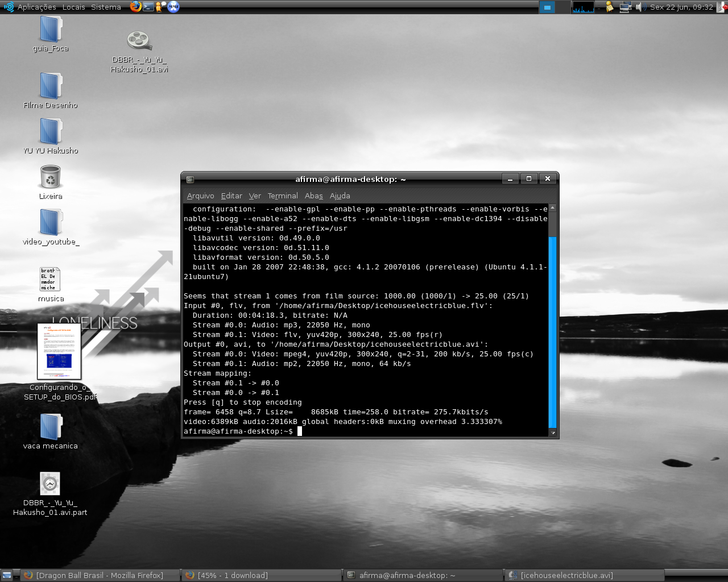Click the terminal vertical scrollbar thumb
The height and width of the screenshot is (582, 728).
click(552, 331)
